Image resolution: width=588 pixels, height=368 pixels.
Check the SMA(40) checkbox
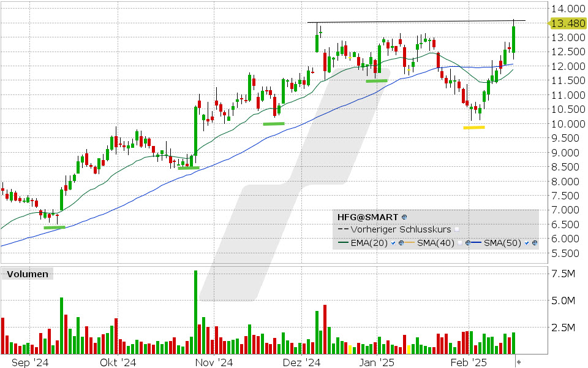click(x=460, y=243)
